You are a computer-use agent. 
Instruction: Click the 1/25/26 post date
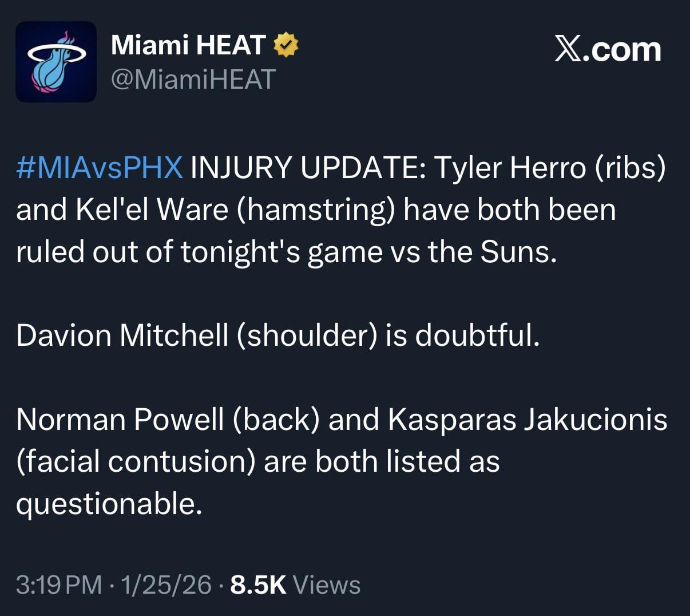166,585
